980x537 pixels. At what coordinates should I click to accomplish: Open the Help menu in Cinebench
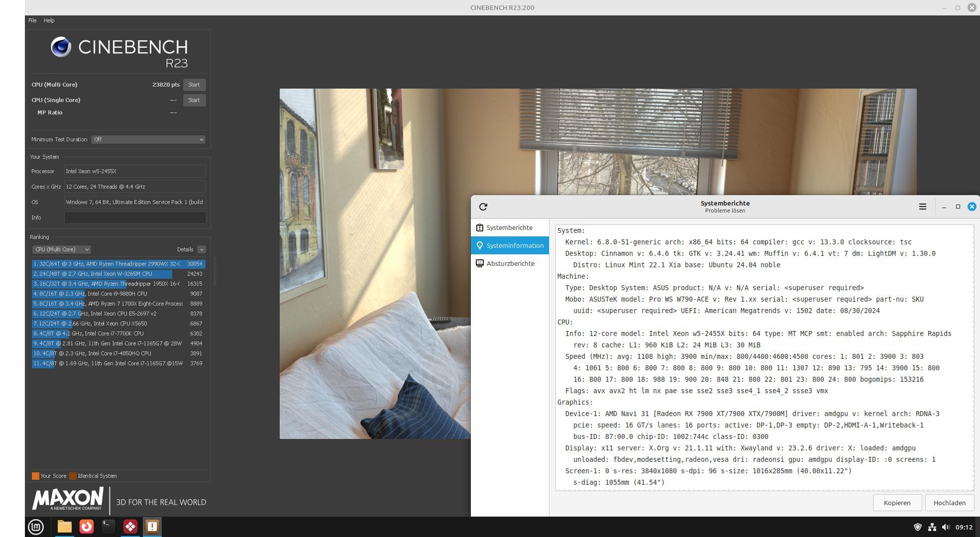click(x=49, y=20)
